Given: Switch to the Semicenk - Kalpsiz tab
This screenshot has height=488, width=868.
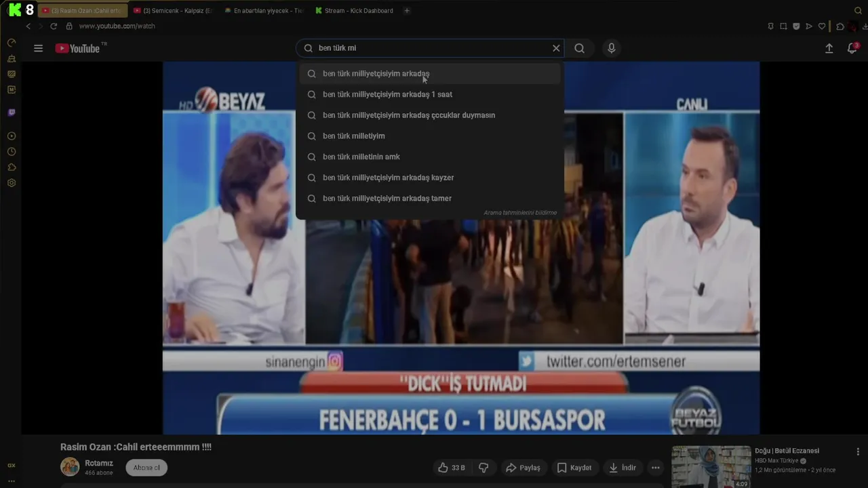Looking at the screenshot, I should pos(174,11).
